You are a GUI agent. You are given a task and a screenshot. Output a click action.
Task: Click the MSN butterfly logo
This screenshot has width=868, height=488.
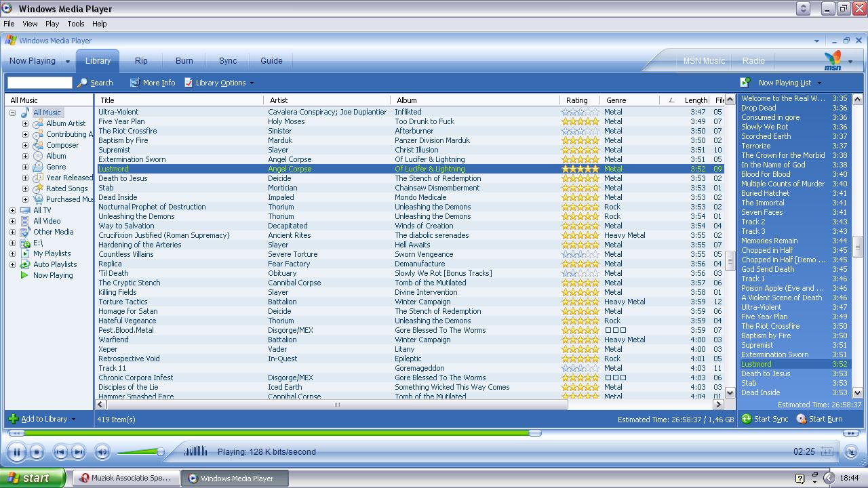tap(833, 60)
